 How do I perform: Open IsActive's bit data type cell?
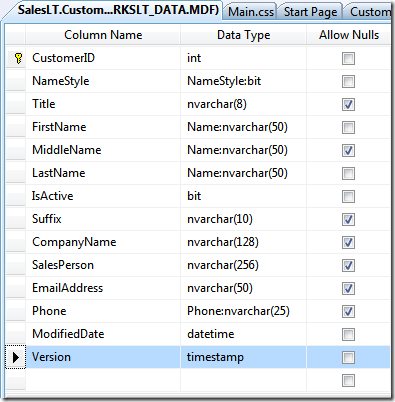[x=243, y=196]
